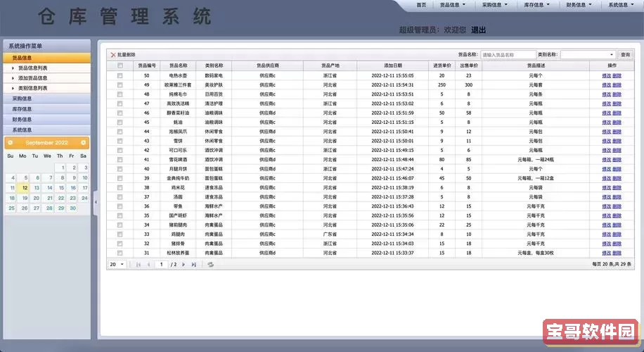
Task: Check the row for goods number 38
Action: click(120, 187)
